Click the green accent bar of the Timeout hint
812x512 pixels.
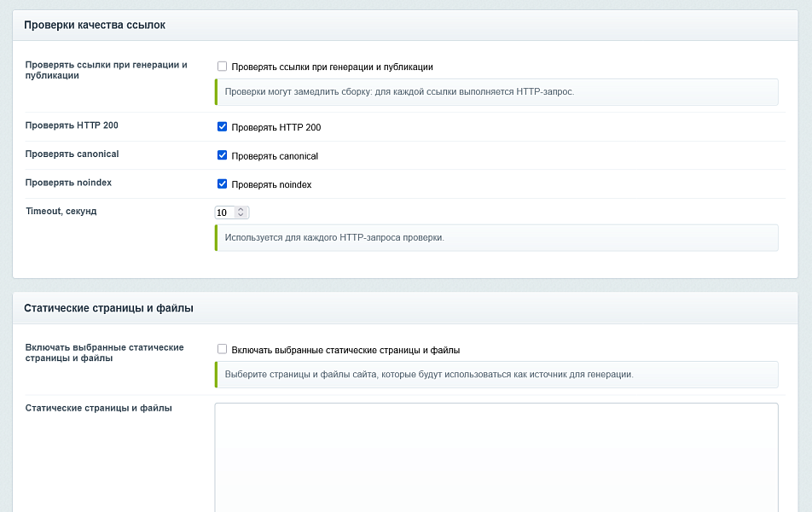pyautogui.click(x=216, y=238)
